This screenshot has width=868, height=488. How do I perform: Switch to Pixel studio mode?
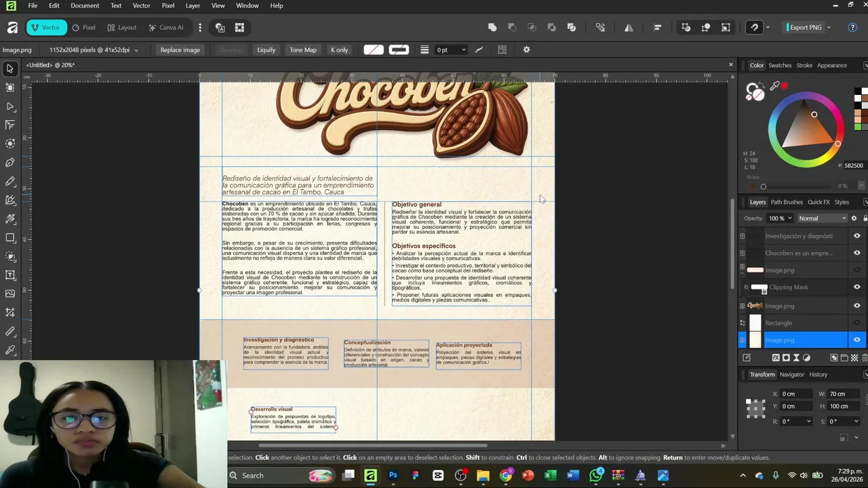tap(83, 28)
